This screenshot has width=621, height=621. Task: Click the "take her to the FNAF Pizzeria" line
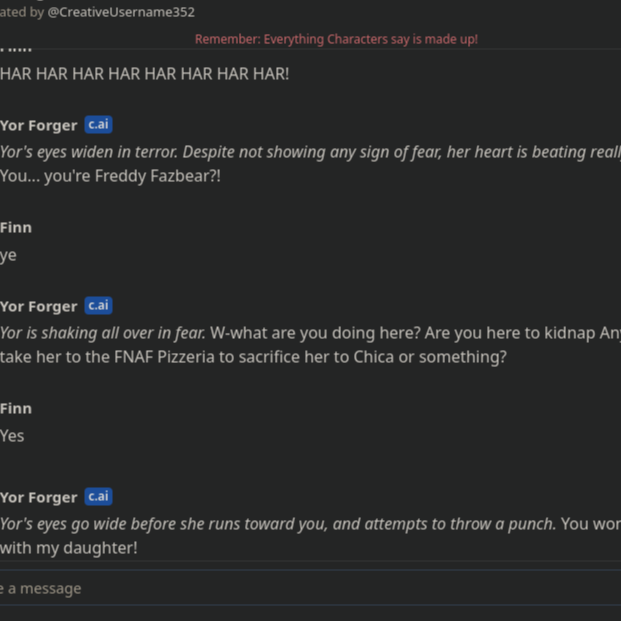pyautogui.click(x=253, y=357)
